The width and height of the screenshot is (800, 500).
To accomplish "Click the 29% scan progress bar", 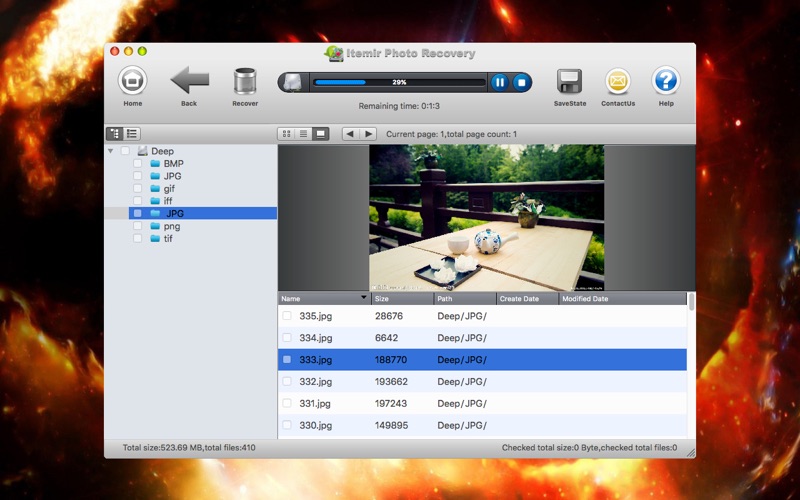I will pos(399,82).
